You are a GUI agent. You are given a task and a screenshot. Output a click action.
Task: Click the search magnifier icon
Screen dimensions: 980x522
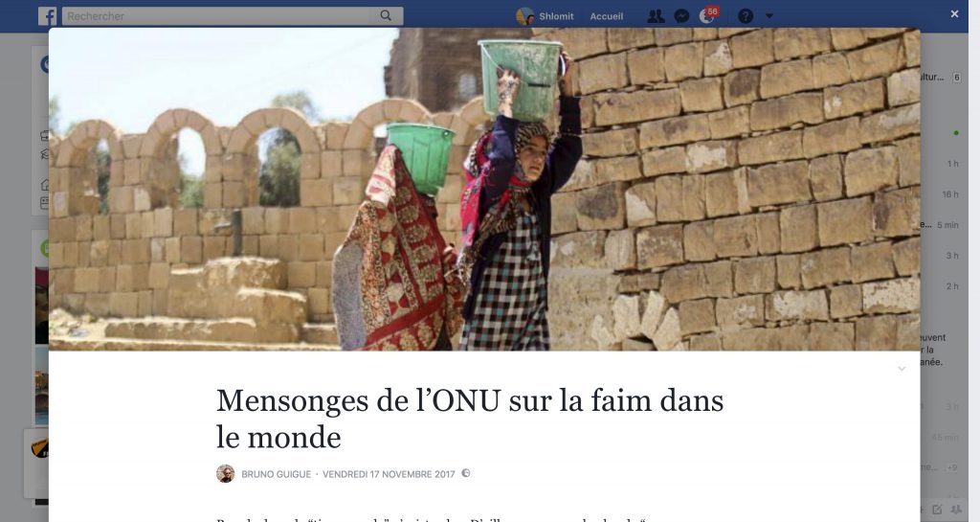(386, 15)
